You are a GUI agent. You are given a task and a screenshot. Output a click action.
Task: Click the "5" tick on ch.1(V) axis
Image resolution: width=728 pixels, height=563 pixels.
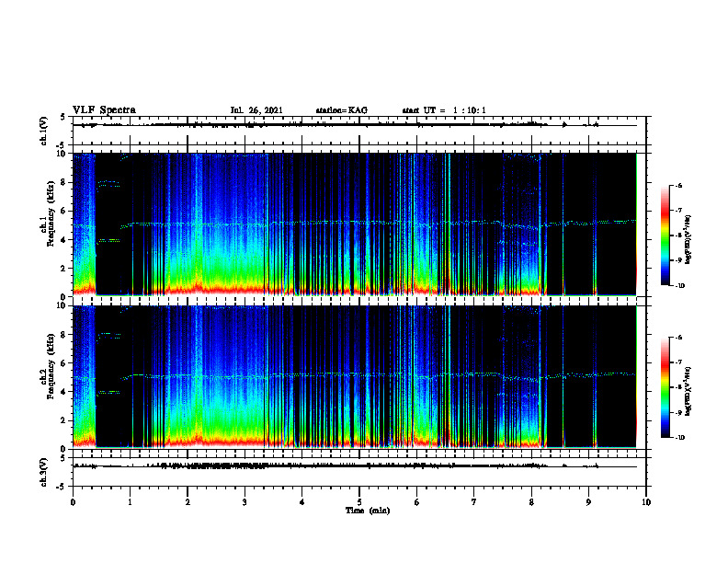coord(63,118)
